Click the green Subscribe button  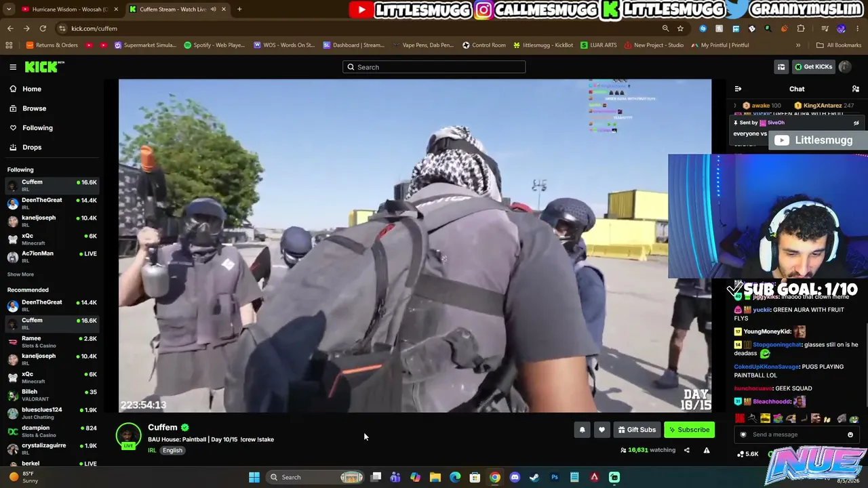pyautogui.click(x=689, y=430)
